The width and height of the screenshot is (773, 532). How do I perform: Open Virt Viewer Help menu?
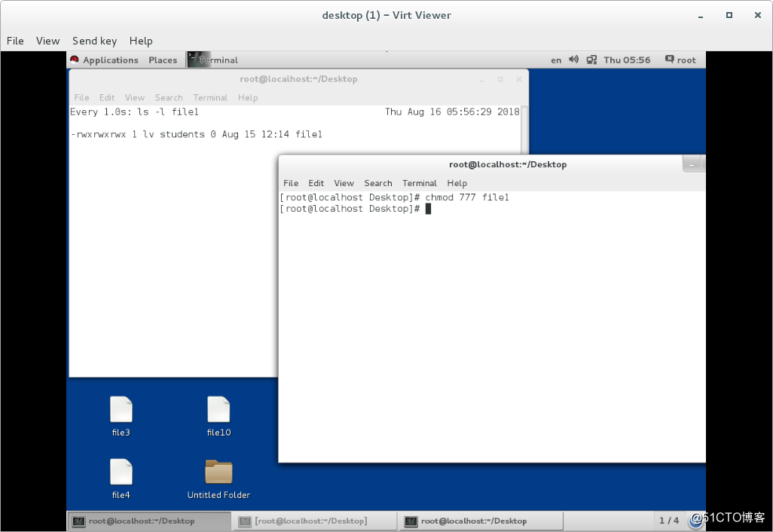point(141,41)
